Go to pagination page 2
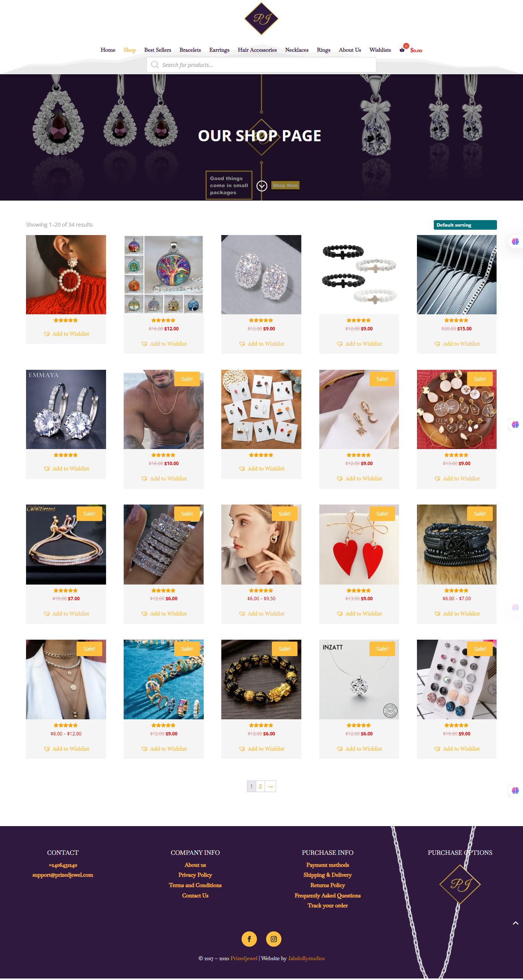This screenshot has height=980, width=523. pos(260,786)
